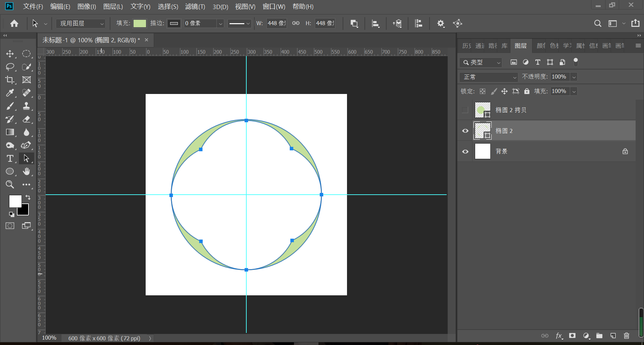Toggle lock position
This screenshot has width=644, height=345.
(x=504, y=91)
